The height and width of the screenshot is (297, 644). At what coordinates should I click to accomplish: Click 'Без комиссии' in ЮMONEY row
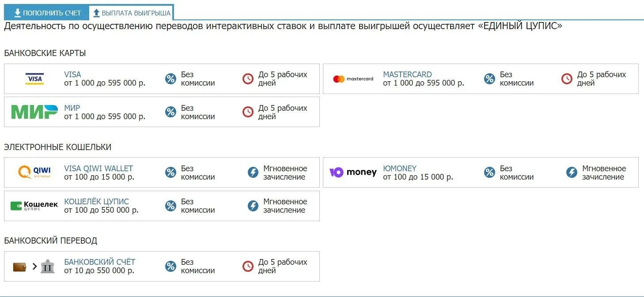tap(517, 173)
